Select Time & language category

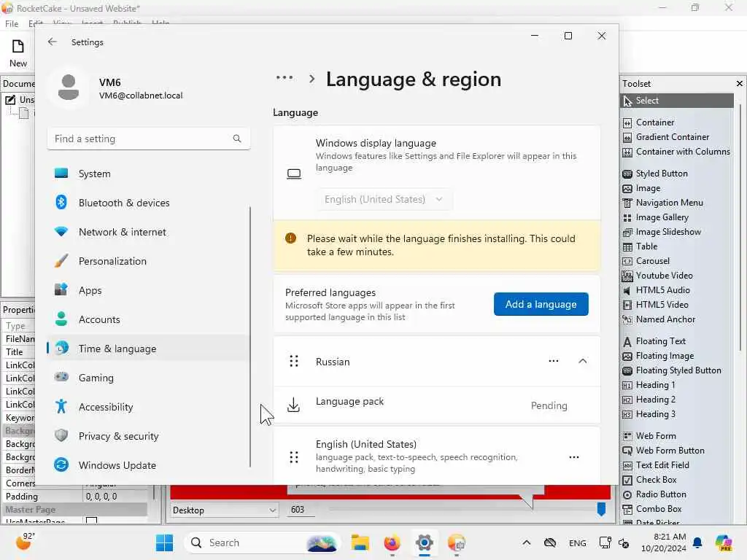(x=149, y=349)
